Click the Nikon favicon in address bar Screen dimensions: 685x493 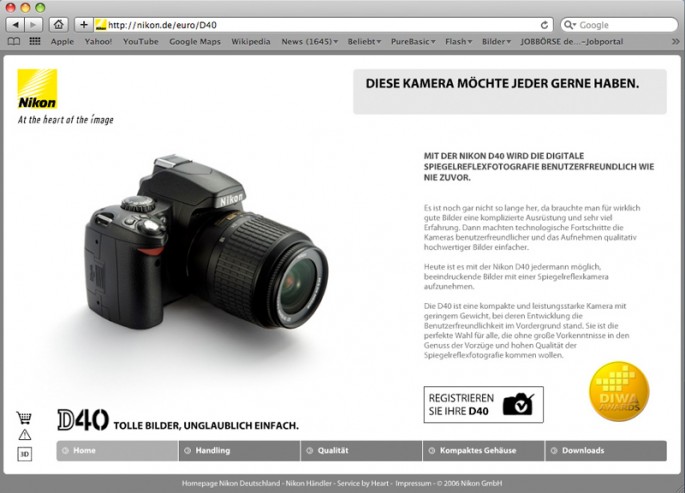click(101, 25)
